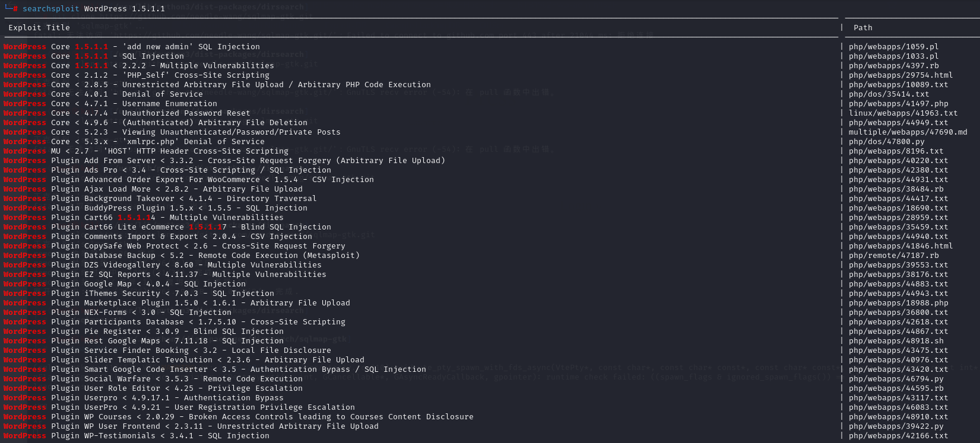This screenshot has width=980, height=443.
Task: Click the searchsploit command text
Action: tap(94, 8)
